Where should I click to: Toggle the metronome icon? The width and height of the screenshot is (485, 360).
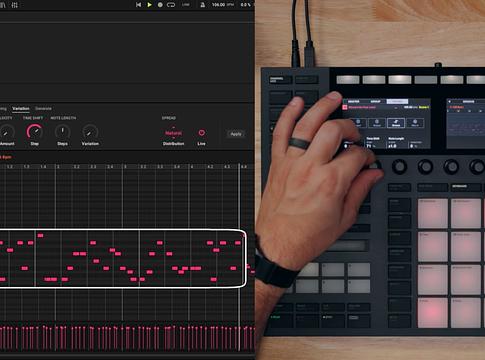(x=202, y=5)
